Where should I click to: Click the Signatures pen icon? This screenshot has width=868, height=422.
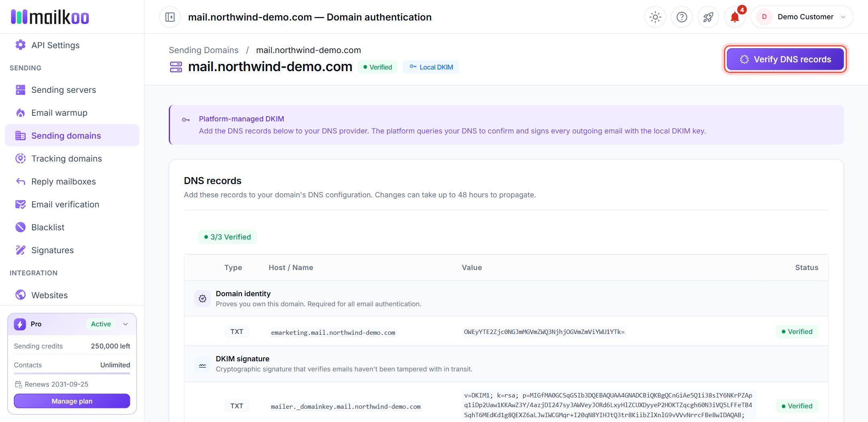(20, 250)
